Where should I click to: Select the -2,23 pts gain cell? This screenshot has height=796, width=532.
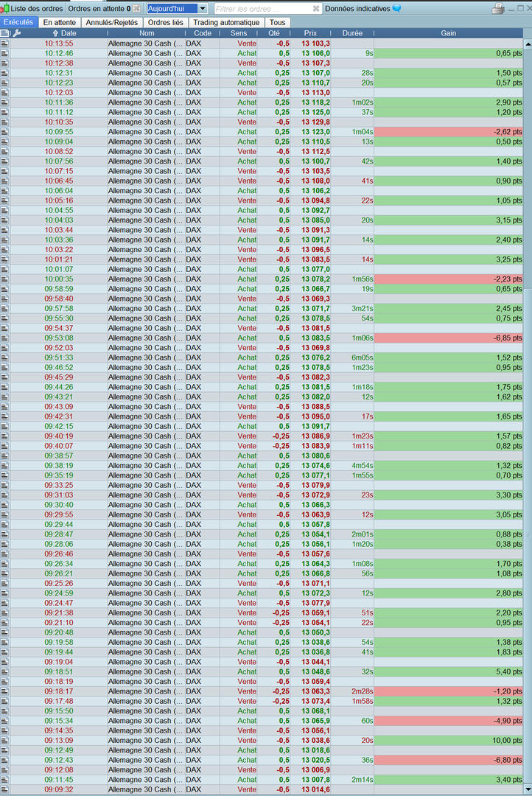[x=448, y=279]
